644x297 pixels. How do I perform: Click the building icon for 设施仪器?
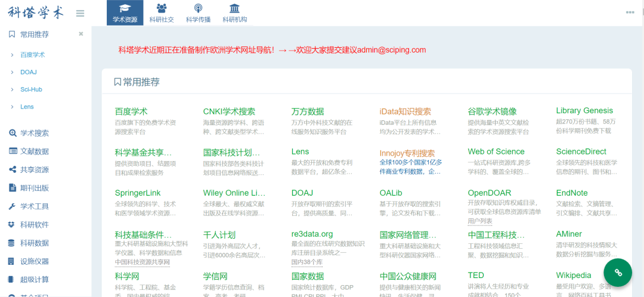pos(13,261)
